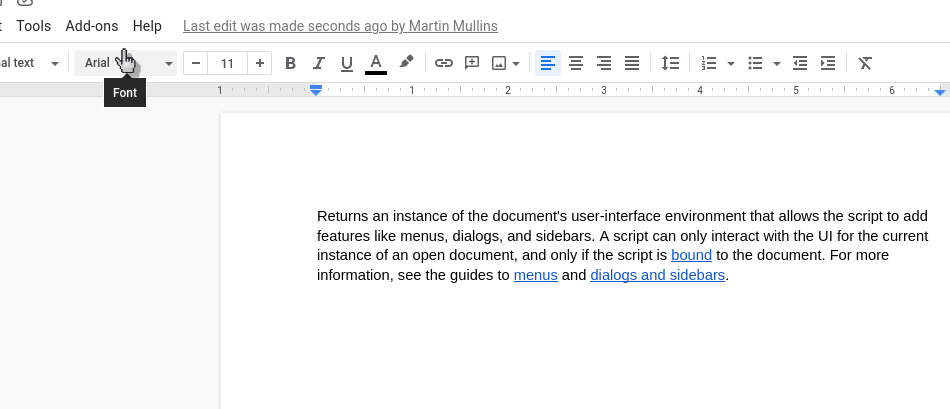Toggle bold formatting
Screen dimensions: 950x409
(291, 63)
